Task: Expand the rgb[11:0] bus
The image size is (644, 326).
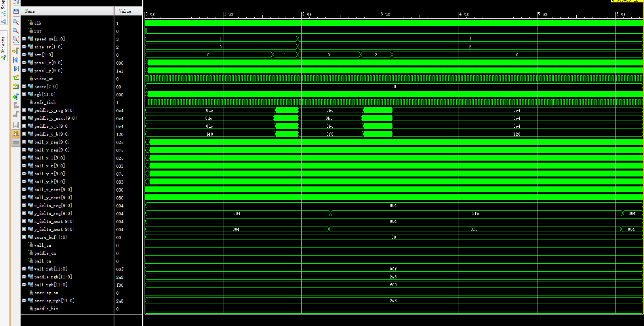Action: click(x=24, y=94)
